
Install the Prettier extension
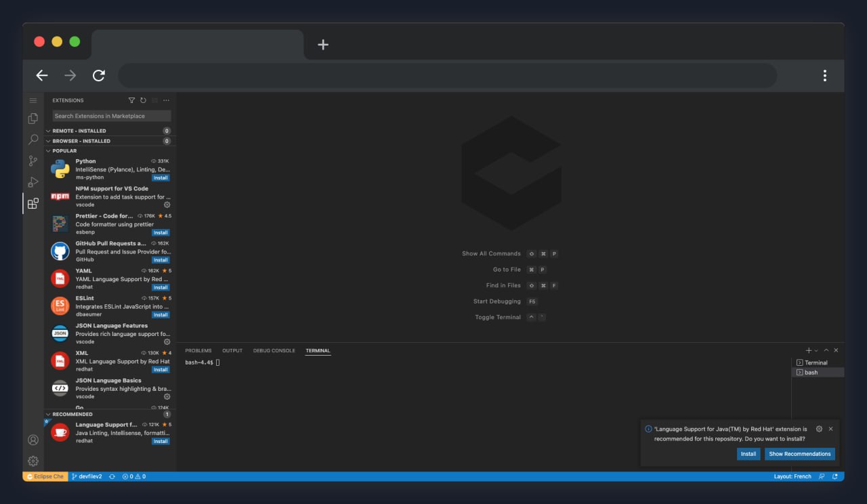161,232
